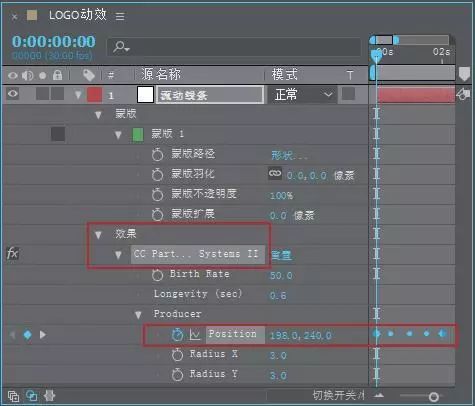Screen dimensions: 475x406
Task: Toggle the lock switch of layer 1
Action: [x=57, y=94]
